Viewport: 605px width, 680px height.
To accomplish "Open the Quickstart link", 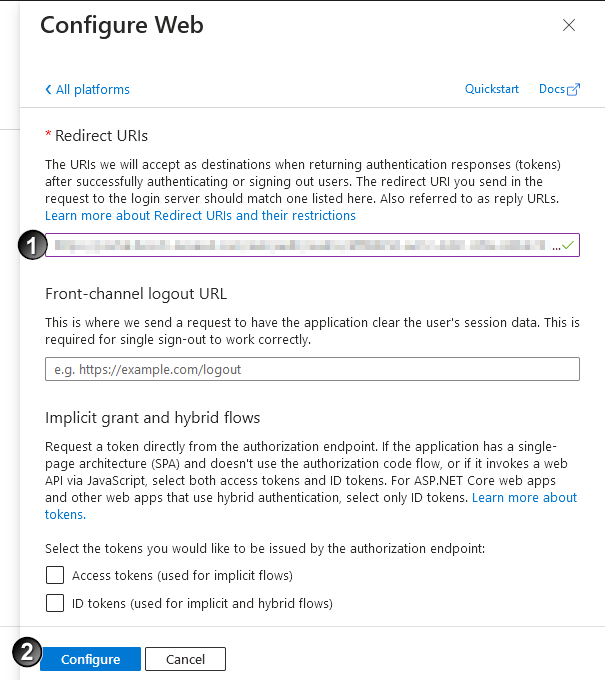I will click(x=492, y=89).
